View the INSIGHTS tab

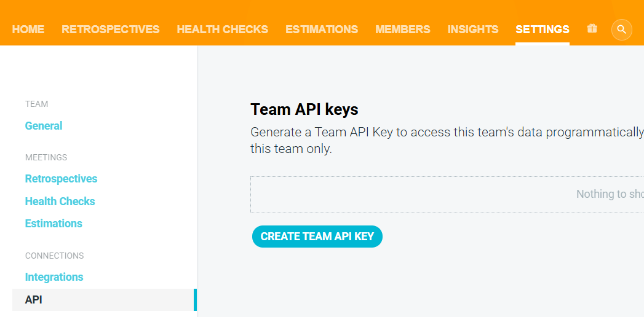click(x=473, y=29)
